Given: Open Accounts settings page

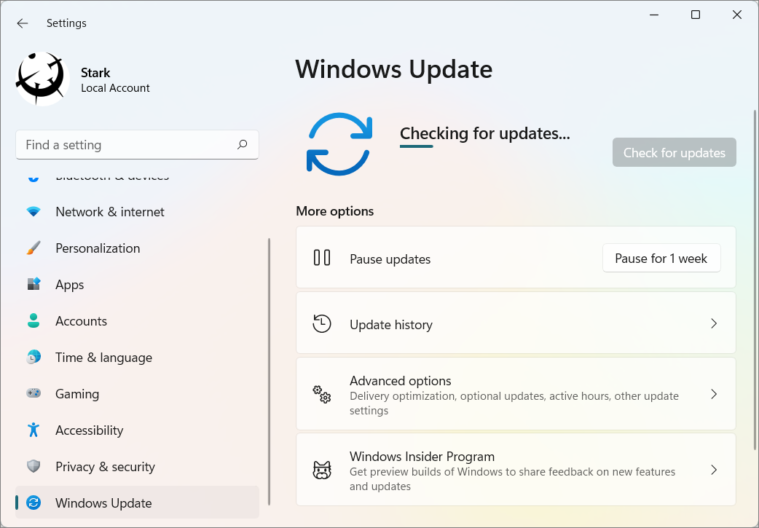Looking at the screenshot, I should point(137,320).
